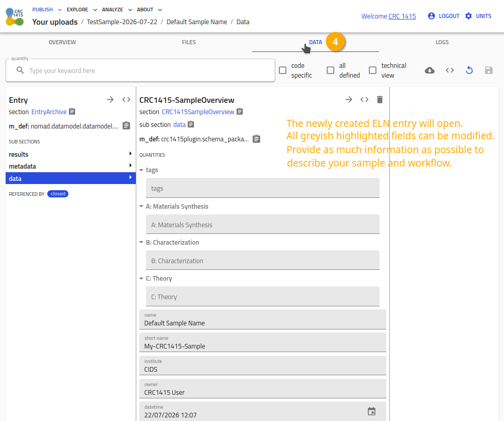Click the save disk icon
504x421 pixels.
tap(489, 70)
